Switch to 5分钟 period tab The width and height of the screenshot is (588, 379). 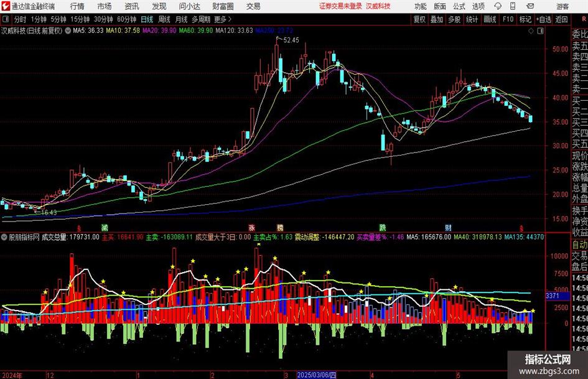pos(58,19)
